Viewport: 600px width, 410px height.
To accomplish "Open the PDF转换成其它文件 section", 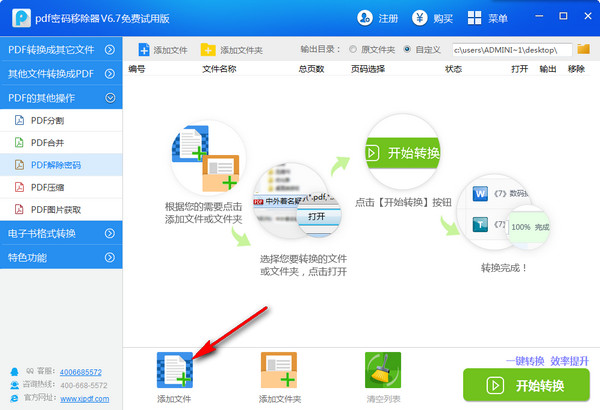I will 61,49.
